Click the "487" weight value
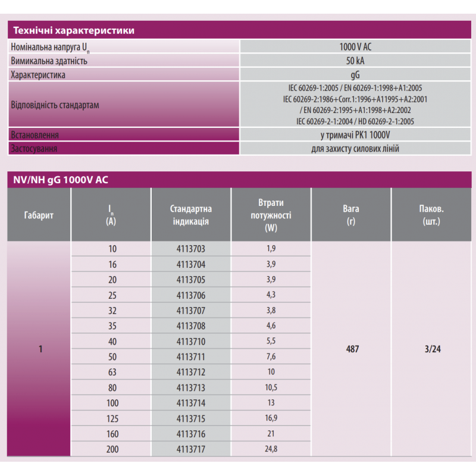Image resolution: width=476 pixels, height=476 pixels. click(x=350, y=349)
